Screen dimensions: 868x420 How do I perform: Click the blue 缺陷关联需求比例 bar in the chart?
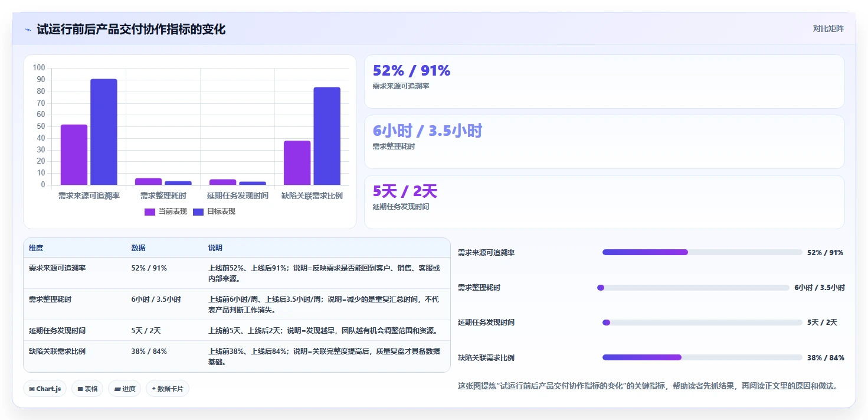327,136
